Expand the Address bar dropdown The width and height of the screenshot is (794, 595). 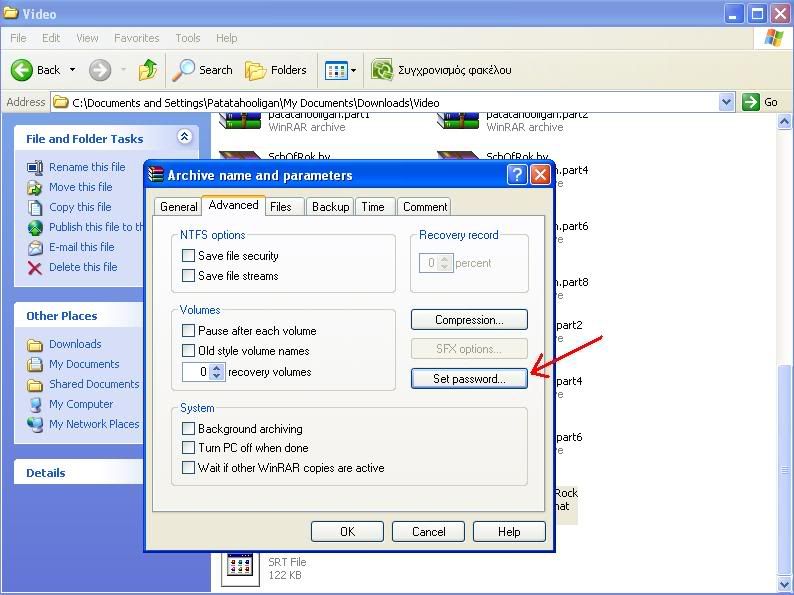coord(727,102)
